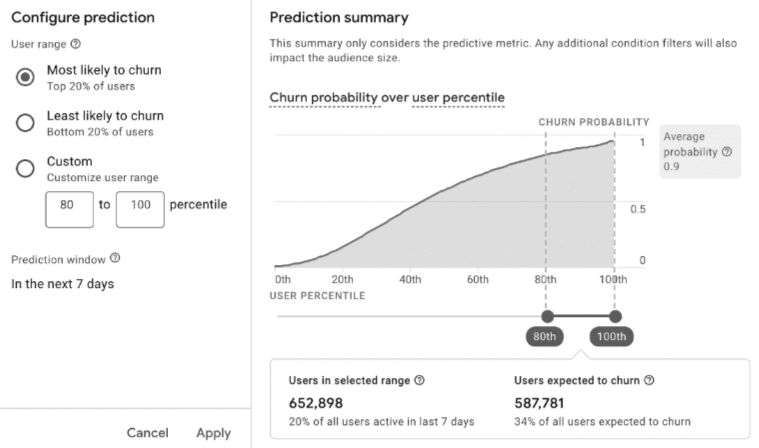
Task: Click help icon beside Users expected to churn
Action: tap(650, 381)
